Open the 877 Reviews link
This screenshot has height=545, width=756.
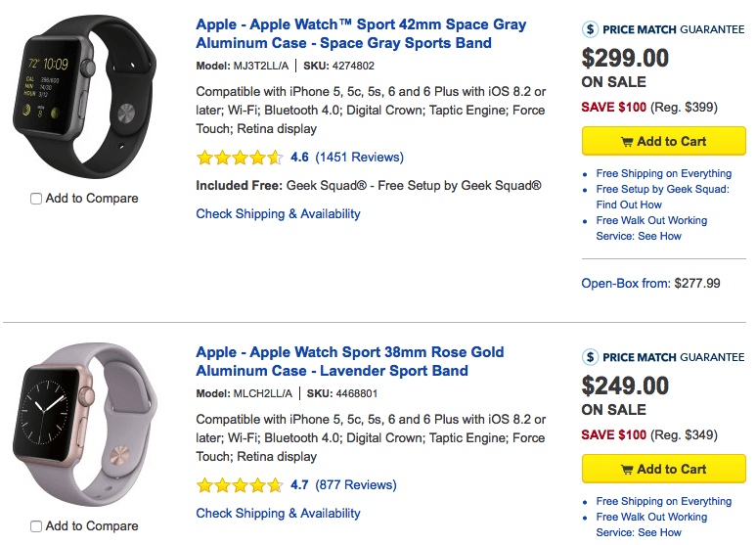pyautogui.click(x=355, y=485)
